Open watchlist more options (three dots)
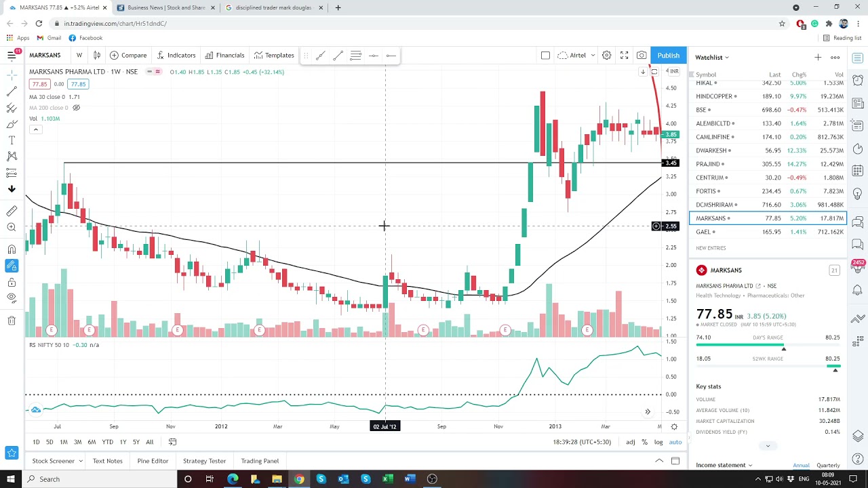The image size is (868, 488). click(x=835, y=58)
